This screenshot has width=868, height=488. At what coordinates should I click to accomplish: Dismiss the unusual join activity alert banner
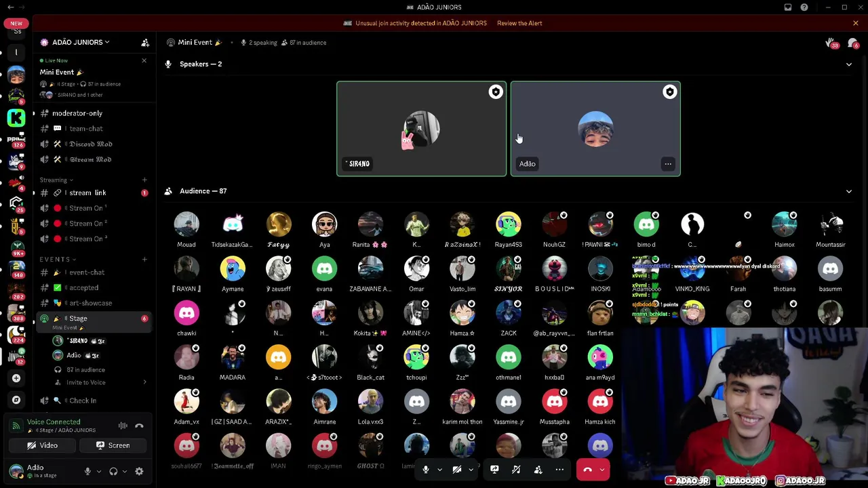click(x=856, y=23)
